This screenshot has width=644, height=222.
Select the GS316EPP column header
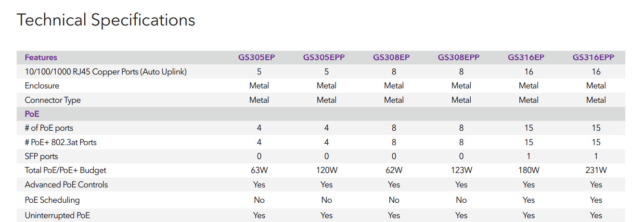(x=593, y=58)
